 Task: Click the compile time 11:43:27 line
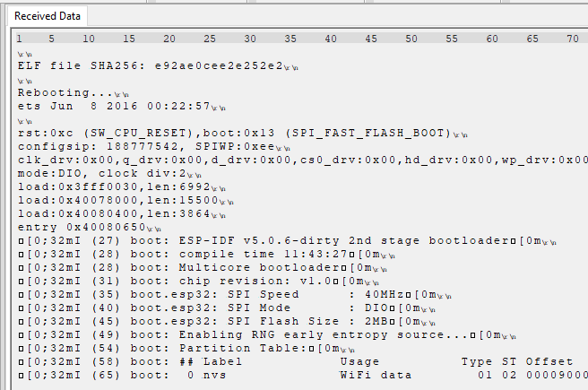[207, 255]
